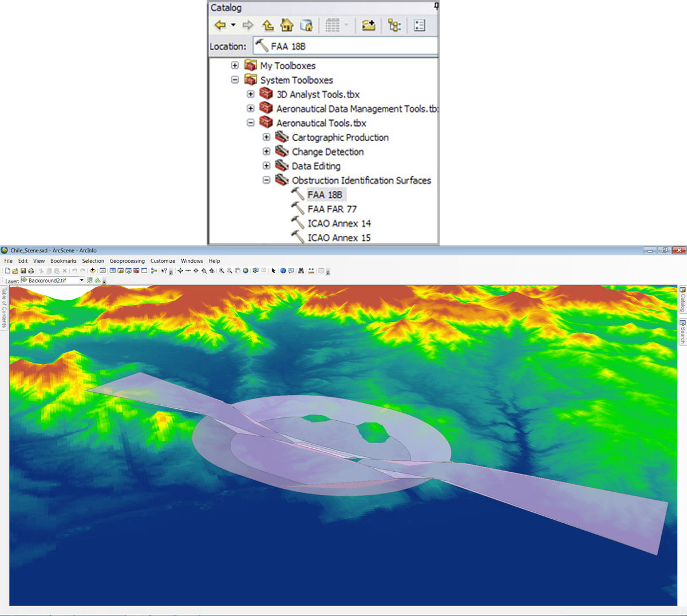Expand 3D Analyst Tools.tbx
The image size is (687, 616).
pos(250,94)
